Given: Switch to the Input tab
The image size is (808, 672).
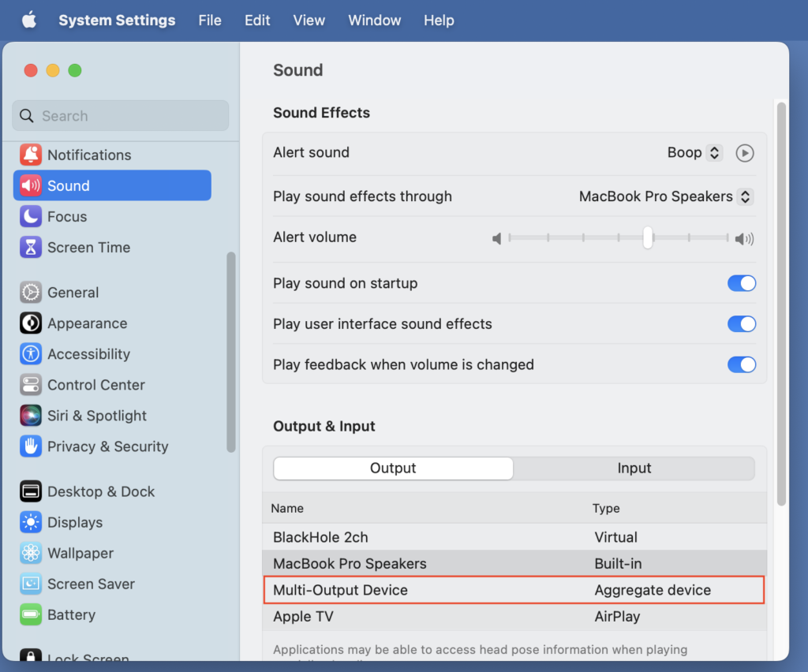Looking at the screenshot, I should click(634, 468).
